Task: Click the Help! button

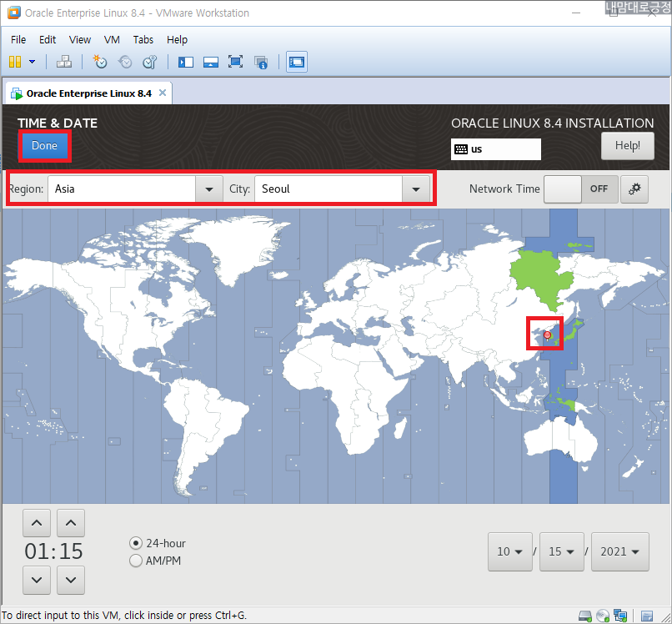Action: pos(628,146)
